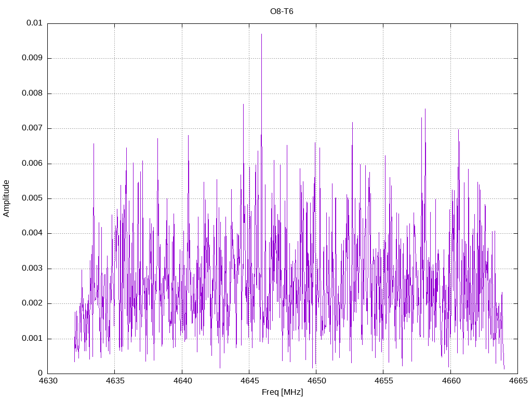Click the plot title O8-T6
The width and height of the screenshot is (532, 399).
[282, 11]
